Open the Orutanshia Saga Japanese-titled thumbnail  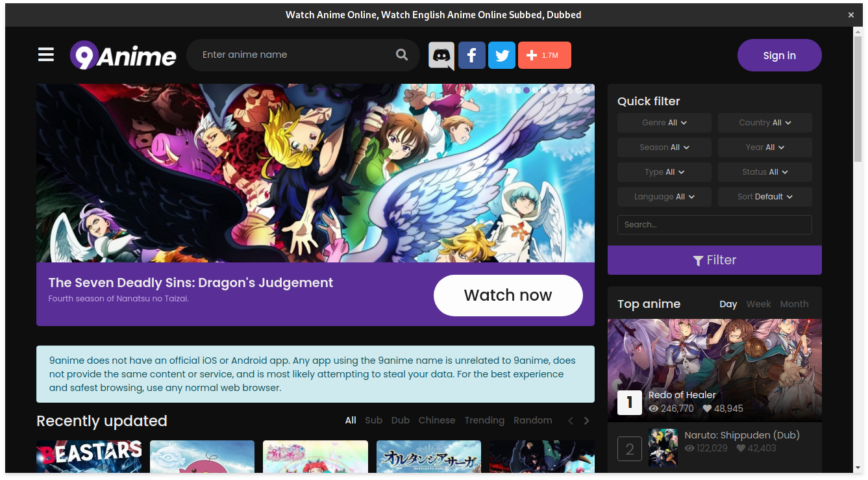428,457
